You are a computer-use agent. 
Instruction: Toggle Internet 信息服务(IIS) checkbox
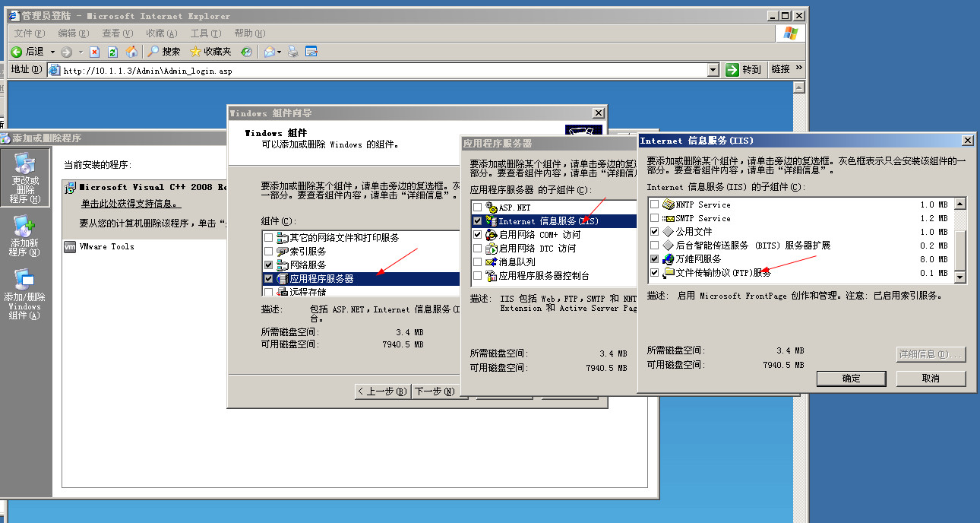click(477, 220)
